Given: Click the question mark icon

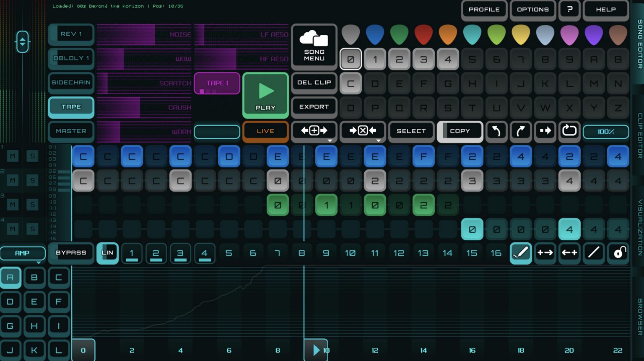Looking at the screenshot, I should (x=569, y=10).
